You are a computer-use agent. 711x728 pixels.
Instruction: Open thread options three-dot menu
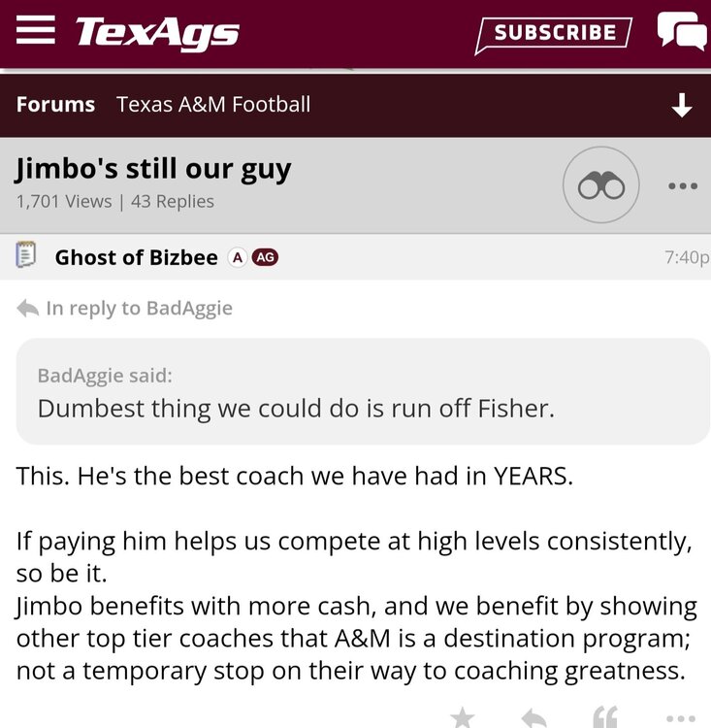click(682, 185)
